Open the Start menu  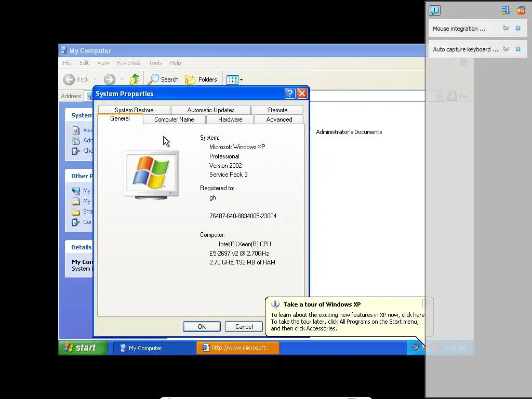coord(83,348)
